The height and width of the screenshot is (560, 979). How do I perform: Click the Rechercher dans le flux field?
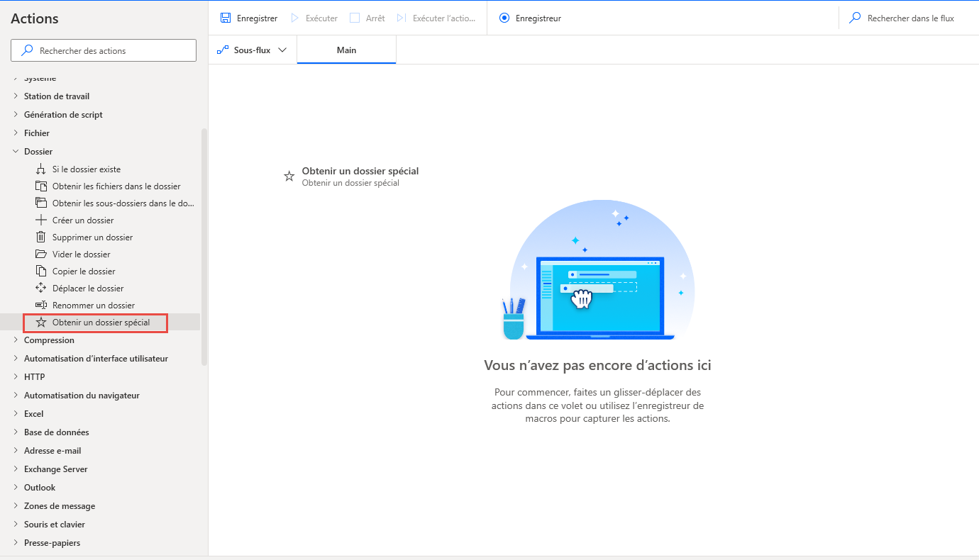point(911,18)
